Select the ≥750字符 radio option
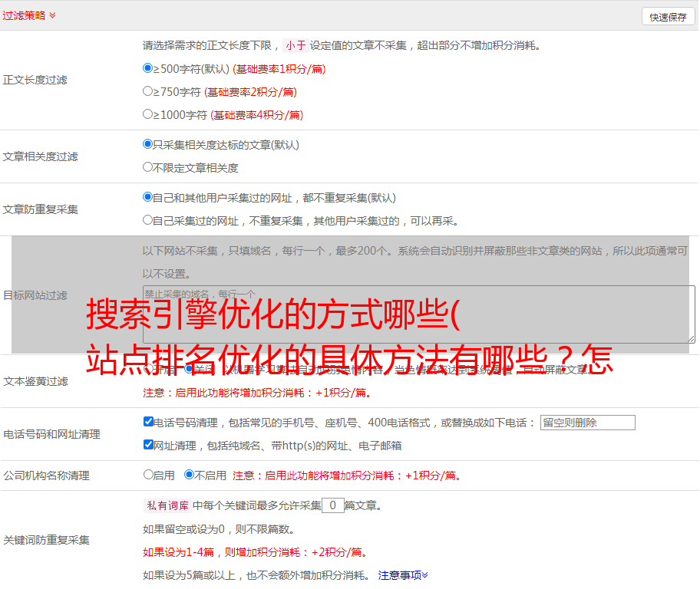 click(147, 91)
